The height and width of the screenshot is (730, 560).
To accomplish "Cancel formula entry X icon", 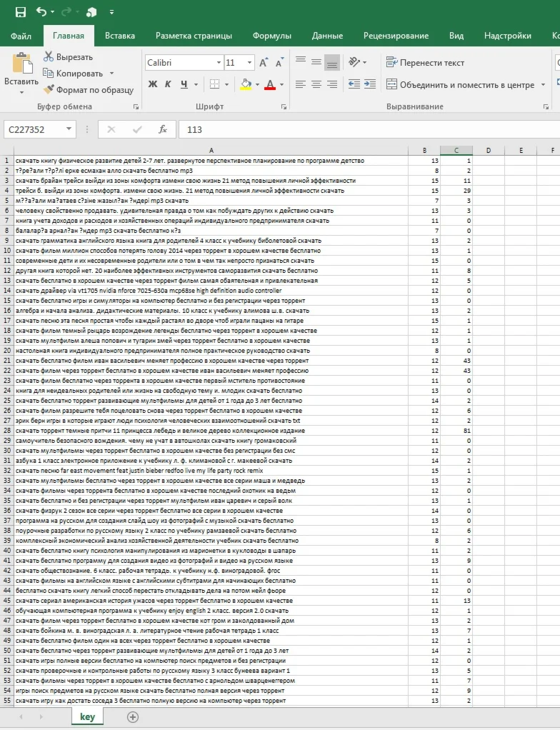I will tap(111, 129).
